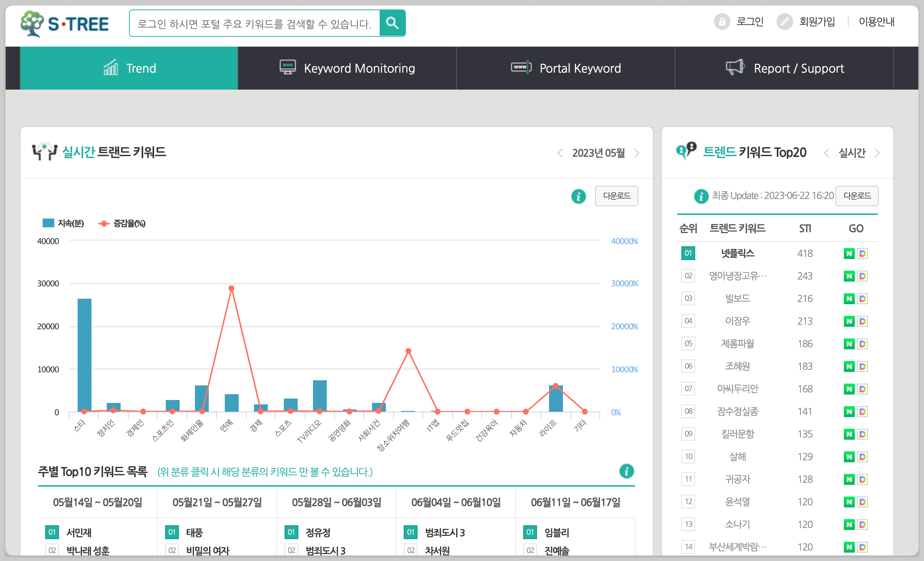The image size is (924, 561).
Task: Click the Naver icon for 넷플릭스
Action: (x=849, y=254)
